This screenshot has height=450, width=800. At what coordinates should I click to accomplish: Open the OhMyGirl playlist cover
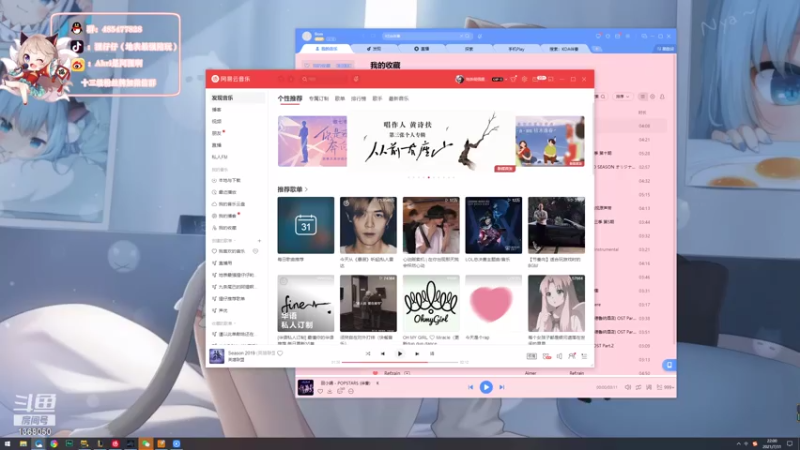point(431,304)
